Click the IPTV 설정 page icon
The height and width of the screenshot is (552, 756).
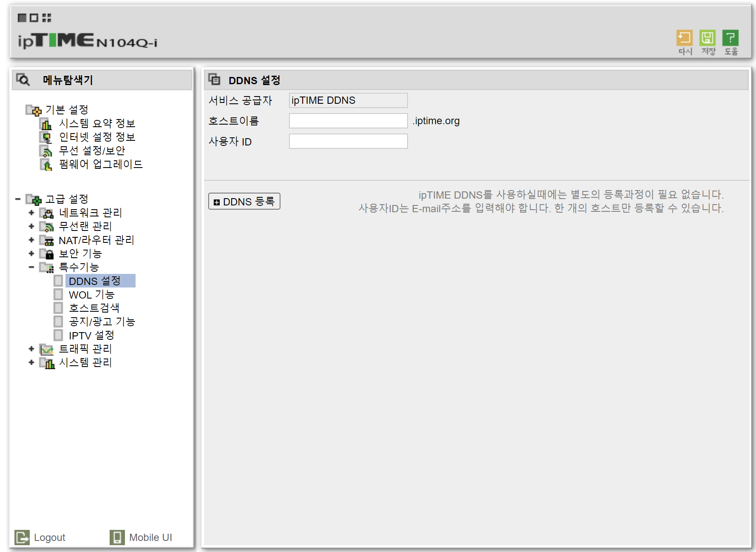[59, 335]
